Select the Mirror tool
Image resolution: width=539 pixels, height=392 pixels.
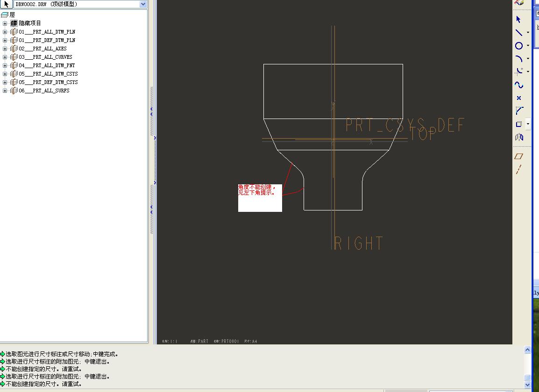(x=519, y=137)
